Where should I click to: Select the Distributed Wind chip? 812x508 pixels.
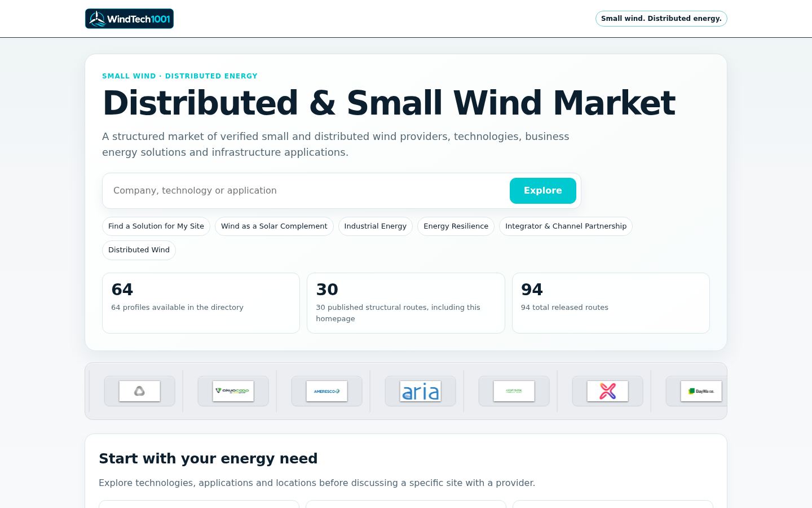(x=139, y=250)
